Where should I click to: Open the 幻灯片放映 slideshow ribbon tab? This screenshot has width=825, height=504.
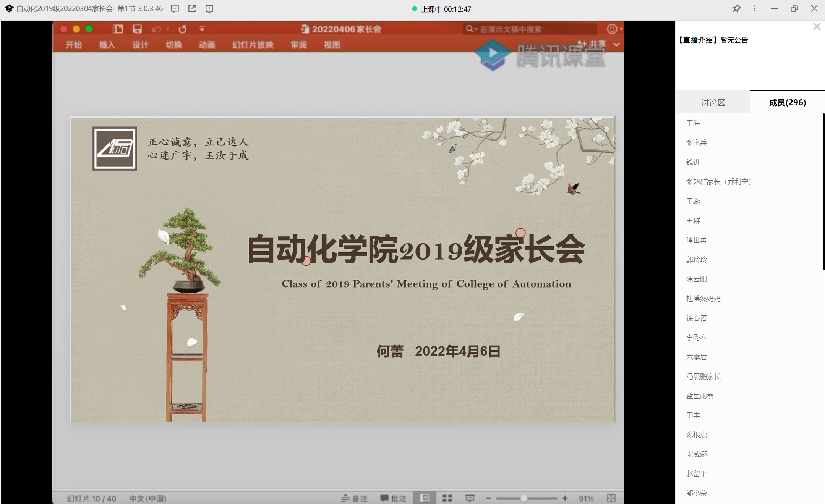click(x=253, y=45)
